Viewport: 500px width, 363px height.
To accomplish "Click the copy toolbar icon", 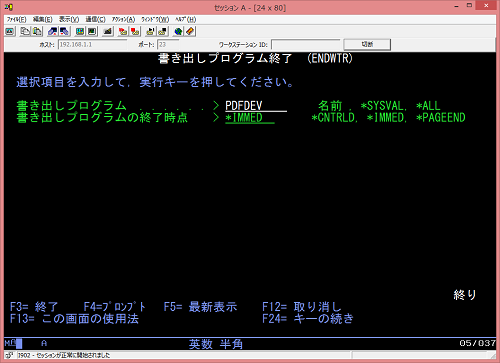I will tap(25, 31).
